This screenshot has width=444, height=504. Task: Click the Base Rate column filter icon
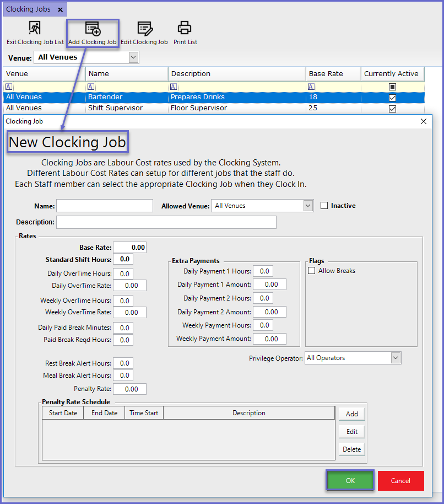coord(311,87)
